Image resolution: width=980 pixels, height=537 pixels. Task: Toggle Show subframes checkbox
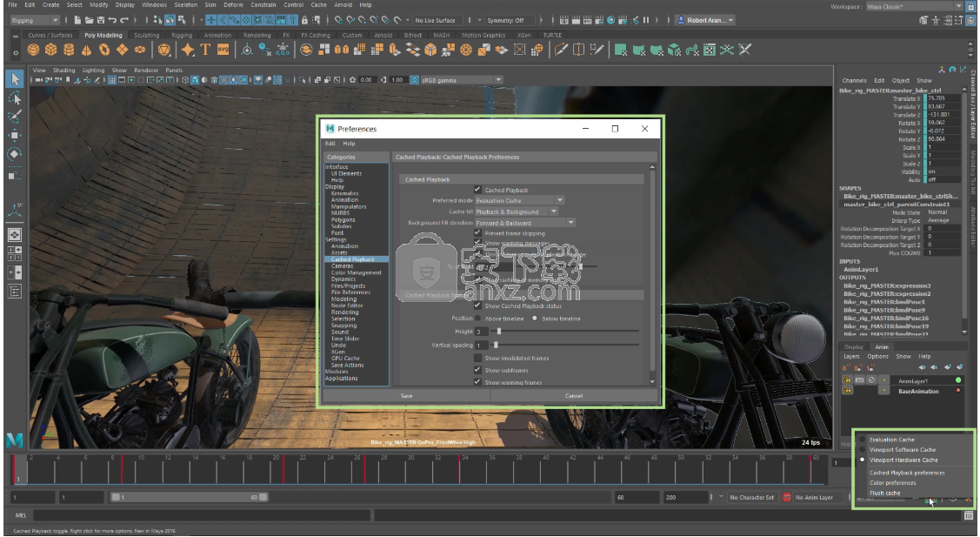click(x=477, y=370)
